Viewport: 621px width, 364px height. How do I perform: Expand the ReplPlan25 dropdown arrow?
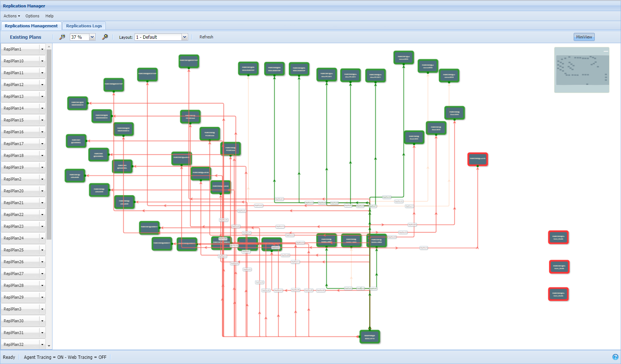tap(42, 250)
